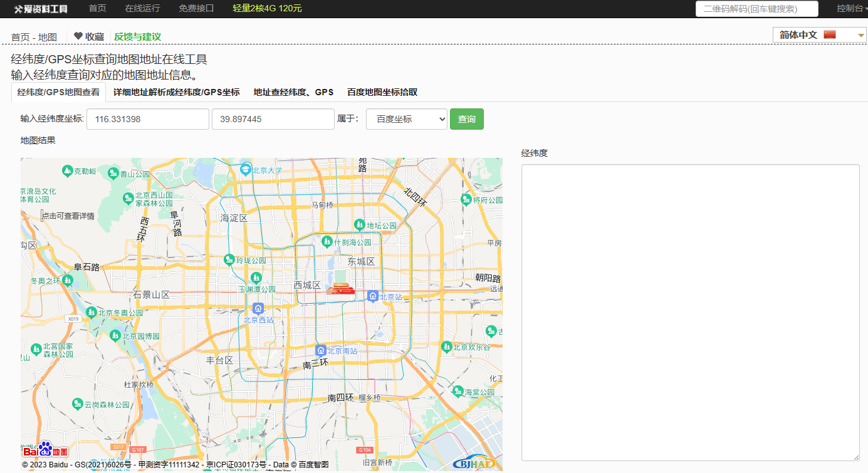This screenshot has height=473, width=868.
Task: Click the latitude input field
Action: (x=273, y=119)
